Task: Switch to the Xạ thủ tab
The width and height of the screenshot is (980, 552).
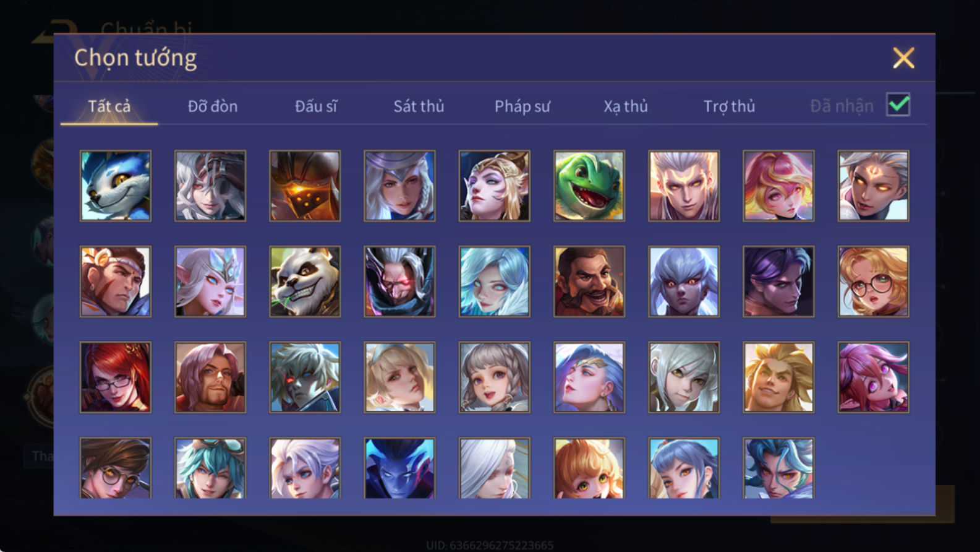Action: coord(626,106)
